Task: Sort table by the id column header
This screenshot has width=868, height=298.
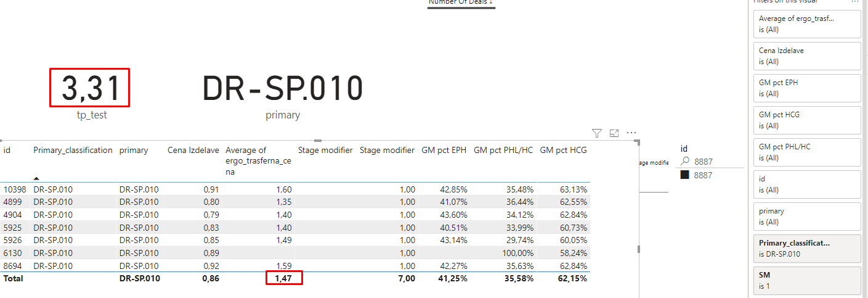Action: point(7,150)
